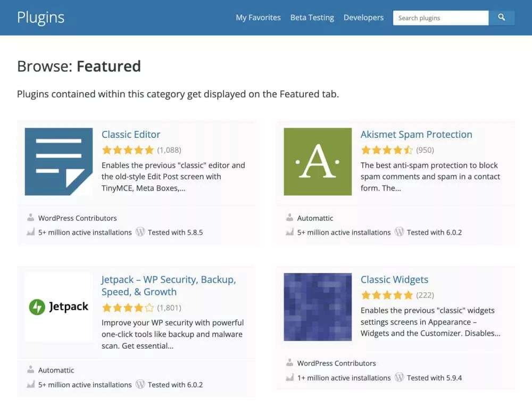Open the Developers page
The width and height of the screenshot is (532, 414).
[x=363, y=18]
